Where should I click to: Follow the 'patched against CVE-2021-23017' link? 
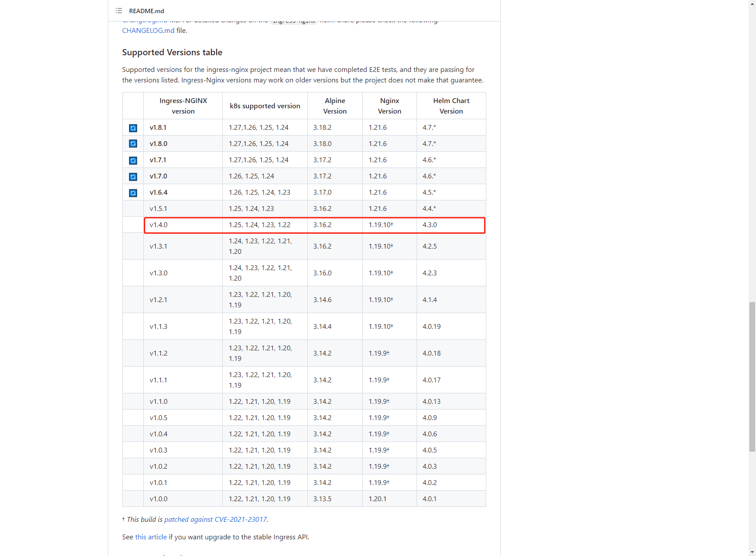click(x=215, y=519)
